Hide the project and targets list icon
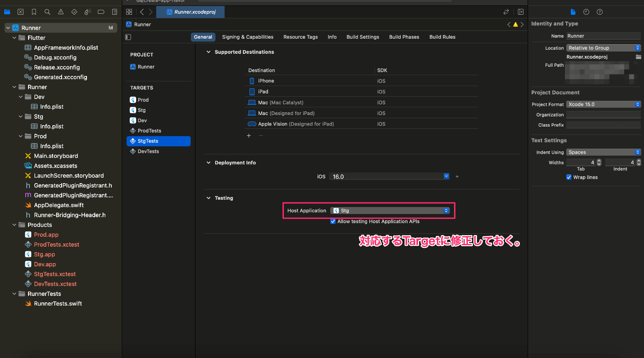644x358 pixels. [128, 37]
